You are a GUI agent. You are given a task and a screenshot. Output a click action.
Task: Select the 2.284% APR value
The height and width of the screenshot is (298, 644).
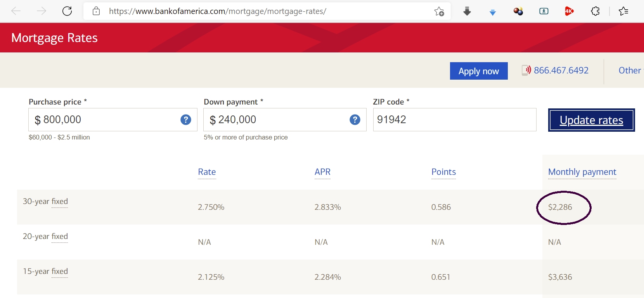coord(328,277)
